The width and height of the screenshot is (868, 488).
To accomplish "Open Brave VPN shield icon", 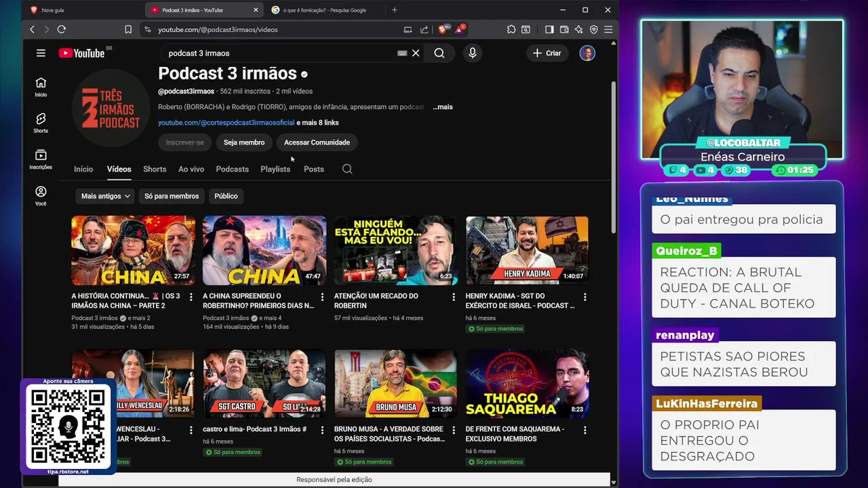I will pos(593,29).
